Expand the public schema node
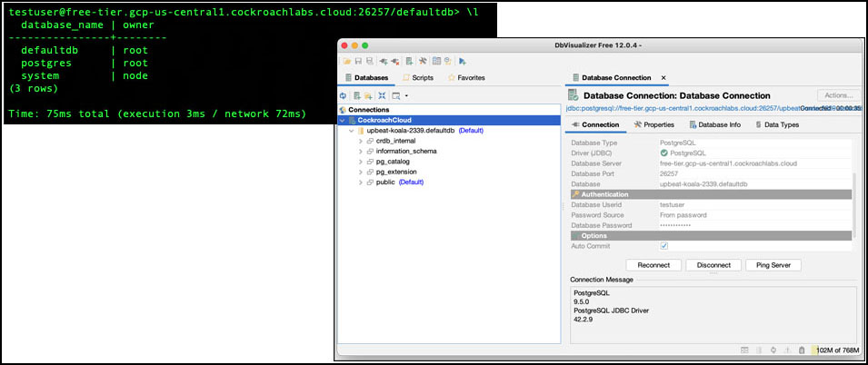This screenshot has height=365, width=868. tap(361, 182)
